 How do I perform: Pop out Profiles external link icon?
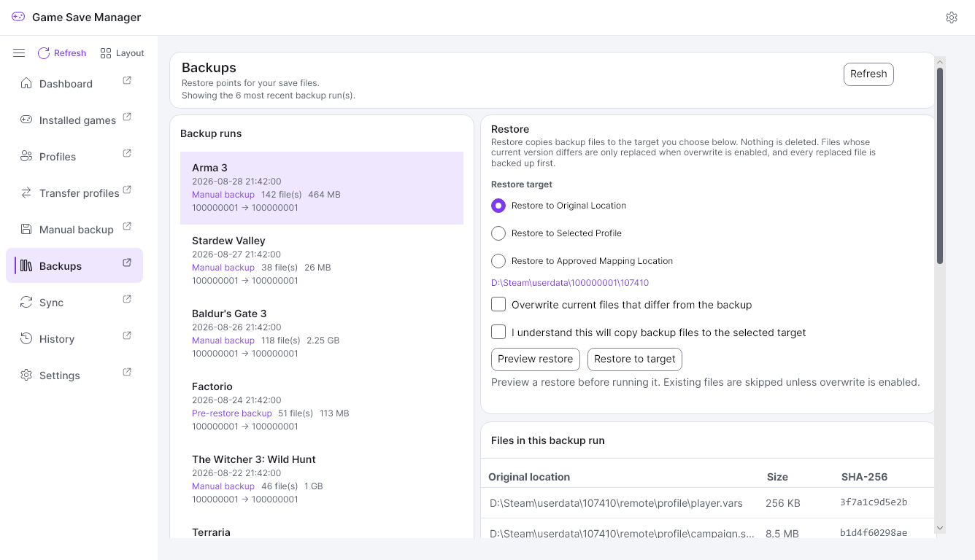[127, 153]
